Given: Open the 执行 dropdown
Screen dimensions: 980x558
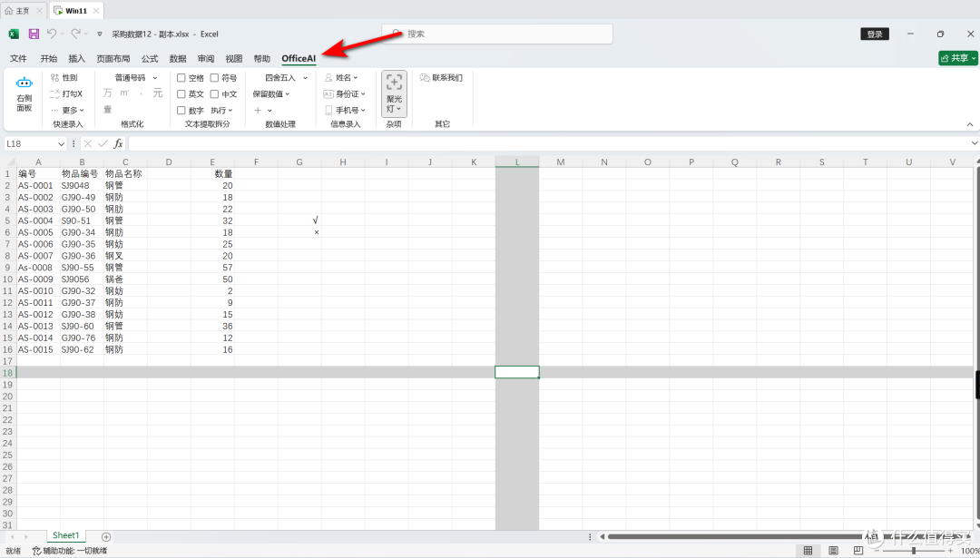Looking at the screenshot, I should [222, 111].
